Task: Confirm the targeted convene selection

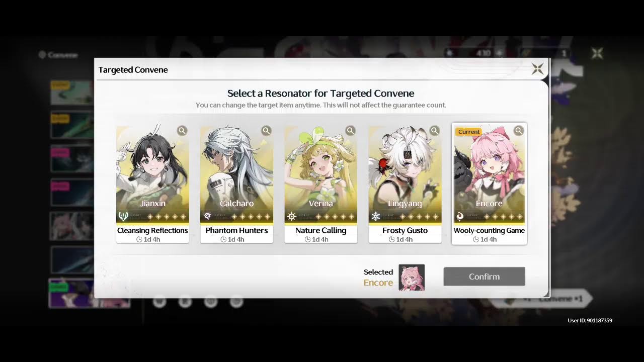Action: [x=484, y=277]
